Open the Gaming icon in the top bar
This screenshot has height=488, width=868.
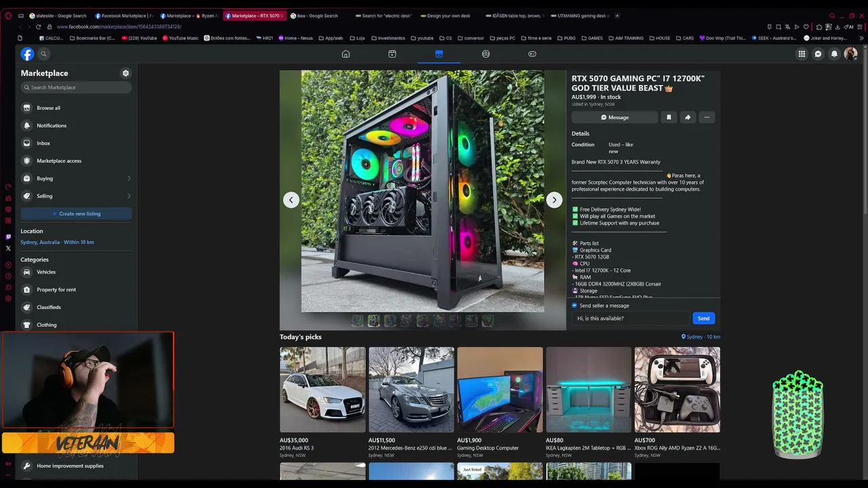[532, 54]
